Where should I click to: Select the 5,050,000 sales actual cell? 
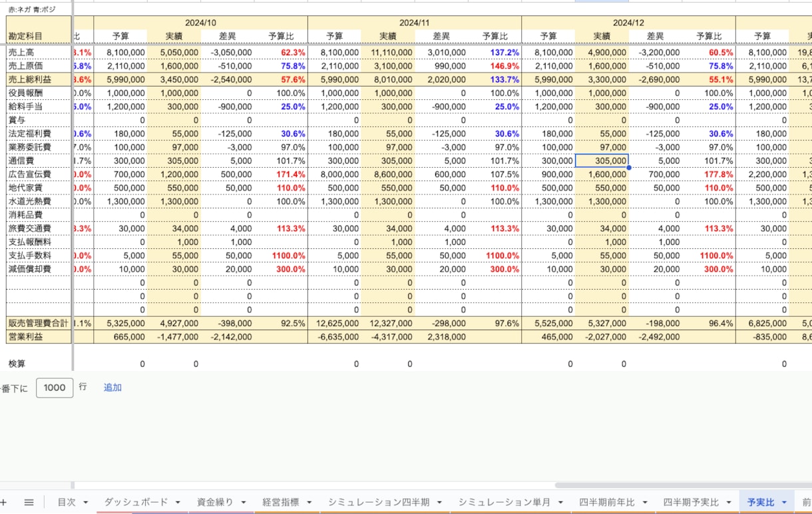(174, 52)
